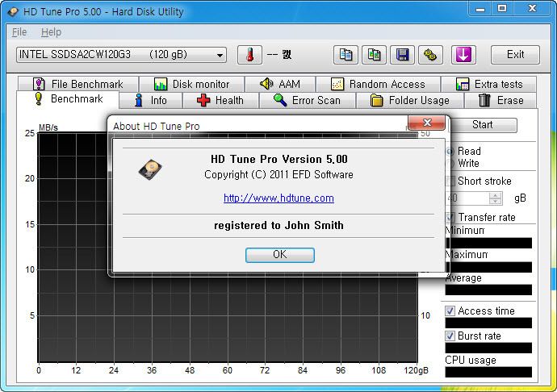Close the About HD Tune Pro dialog
The height and width of the screenshot is (392, 557).
[427, 123]
